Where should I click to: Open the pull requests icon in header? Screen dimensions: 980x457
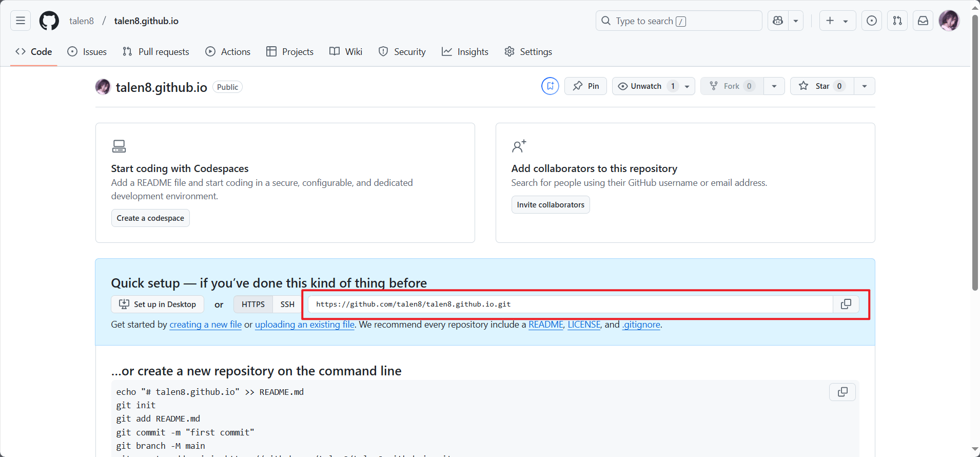tap(897, 21)
